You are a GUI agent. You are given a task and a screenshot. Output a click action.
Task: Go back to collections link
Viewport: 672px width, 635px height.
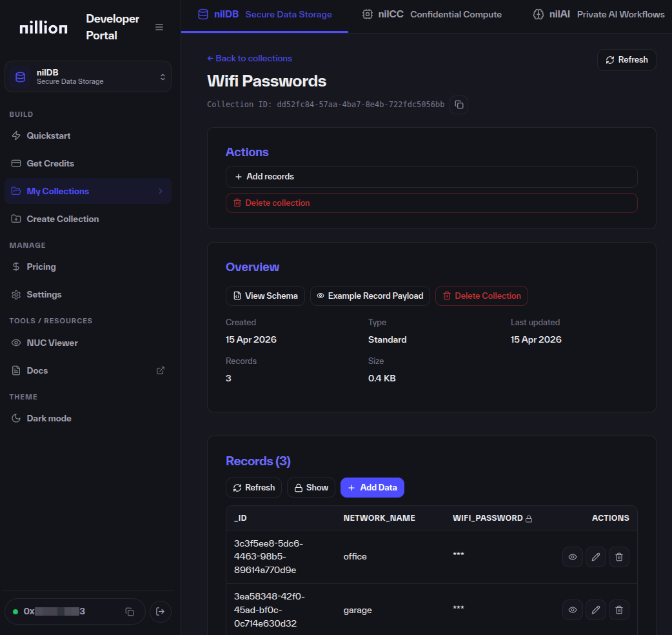(250, 58)
